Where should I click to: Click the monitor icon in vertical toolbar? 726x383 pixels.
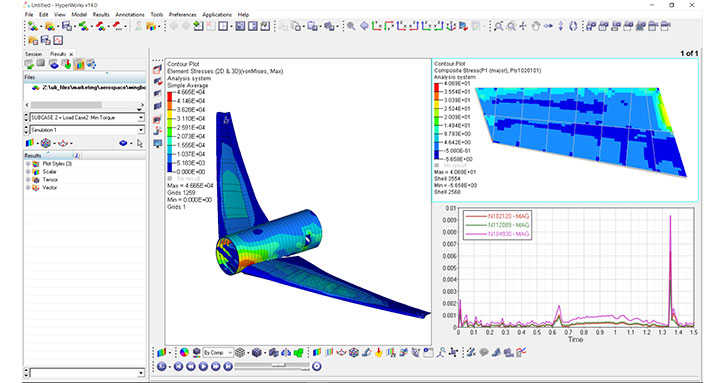158,144
